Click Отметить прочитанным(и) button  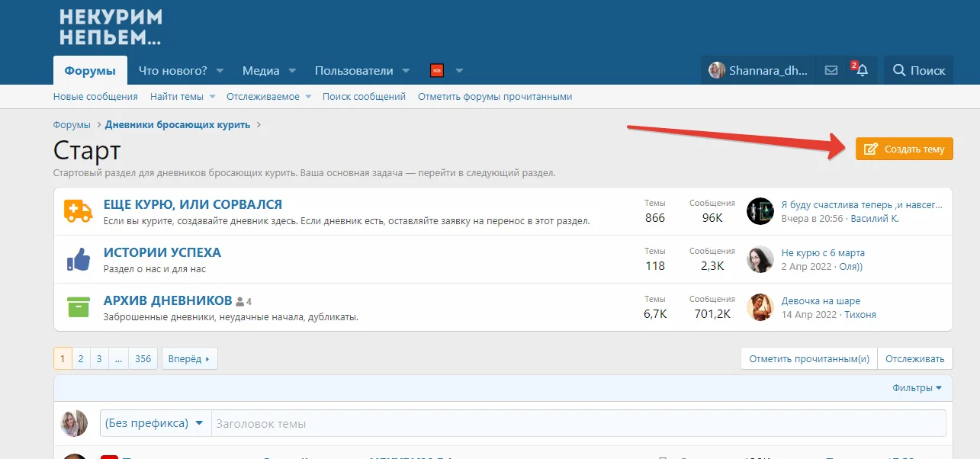809,358
